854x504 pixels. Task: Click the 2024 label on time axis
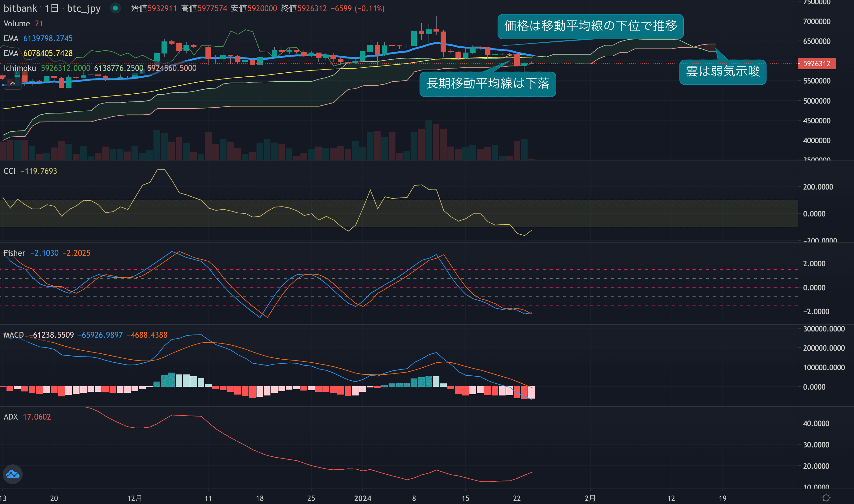pos(362,498)
